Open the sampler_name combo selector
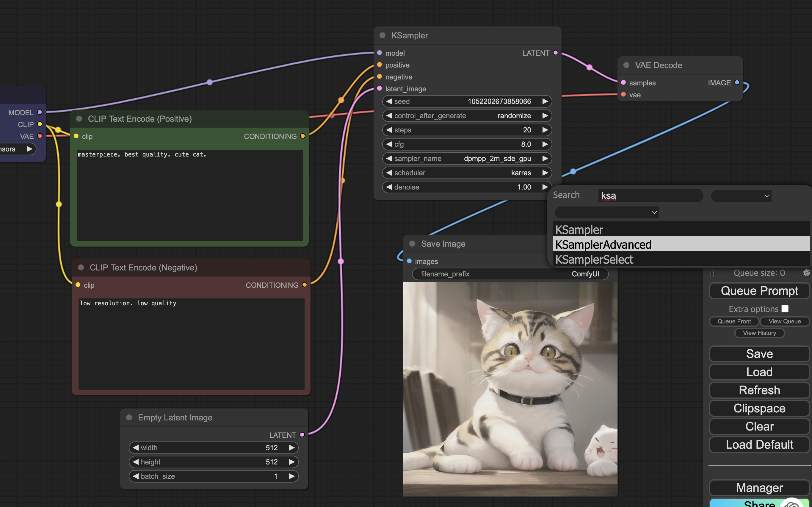This screenshot has width=812, height=507. (466, 159)
